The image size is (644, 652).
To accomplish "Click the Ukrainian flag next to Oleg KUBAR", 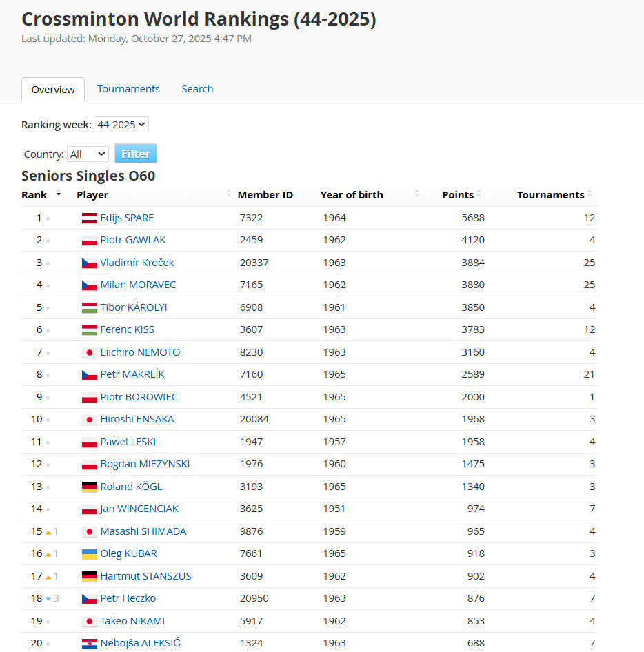I will point(89,554).
